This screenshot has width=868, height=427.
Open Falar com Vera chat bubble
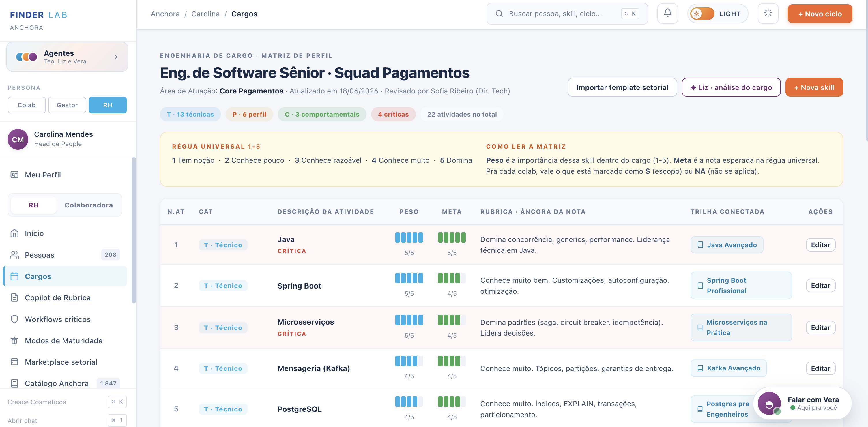[802, 403]
